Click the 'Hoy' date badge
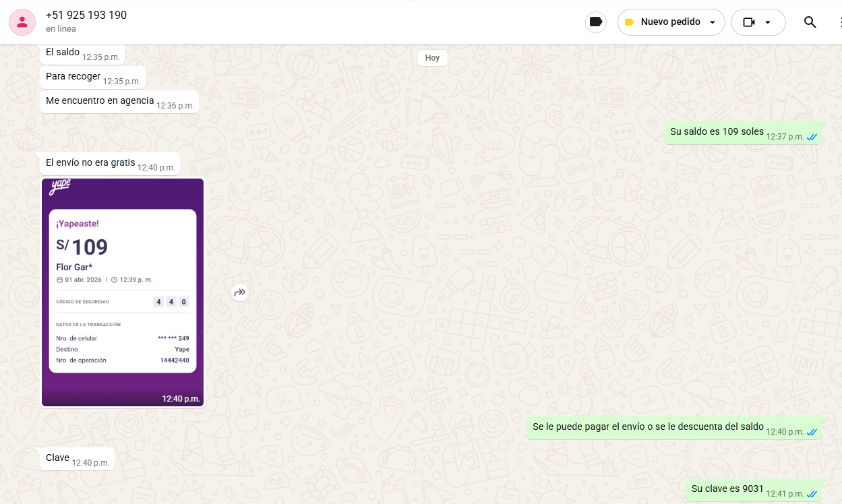The height and width of the screenshot is (504, 842). (432, 58)
